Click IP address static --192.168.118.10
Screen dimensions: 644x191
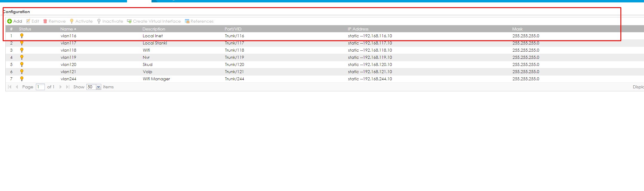point(370,50)
